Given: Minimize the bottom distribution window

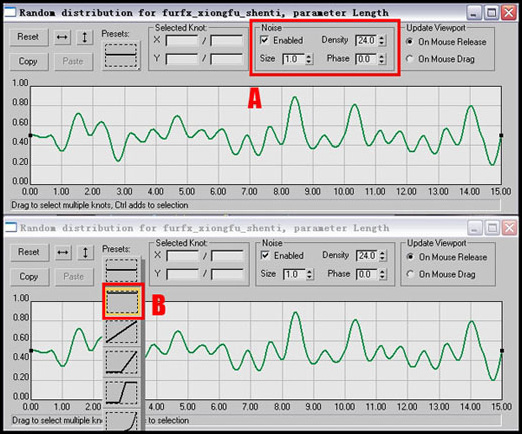Looking at the screenshot, I should (x=474, y=228).
